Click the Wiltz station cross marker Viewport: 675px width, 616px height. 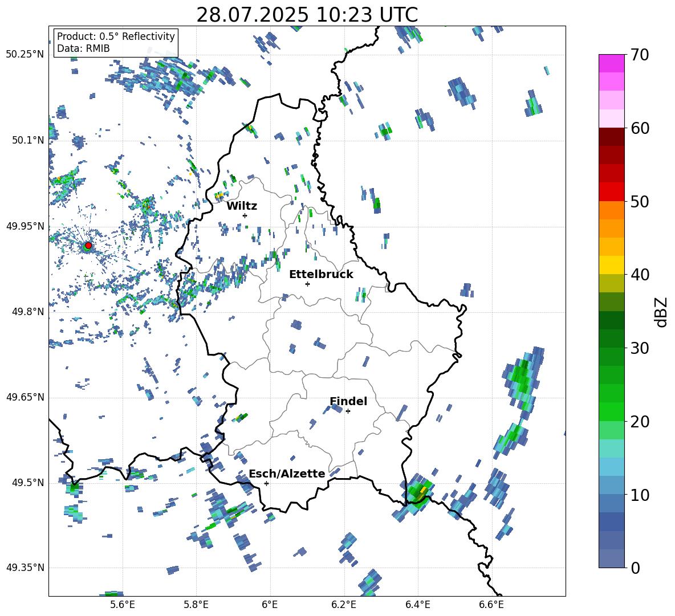[245, 215]
